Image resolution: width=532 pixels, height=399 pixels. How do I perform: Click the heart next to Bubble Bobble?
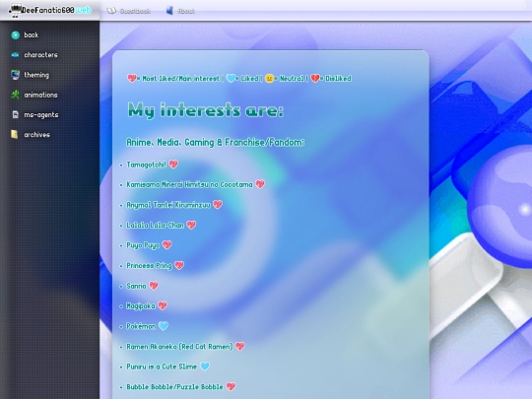click(231, 386)
